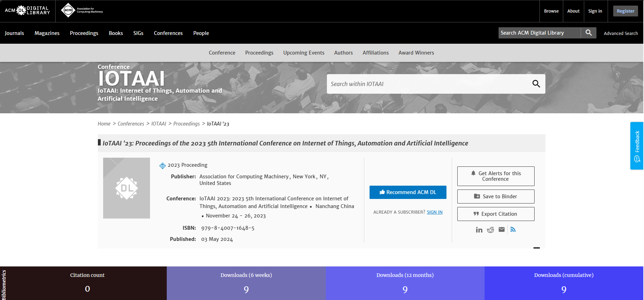Viewport: 644px width, 300px height.
Task: Click Home breadcrumb
Action: [x=104, y=124]
